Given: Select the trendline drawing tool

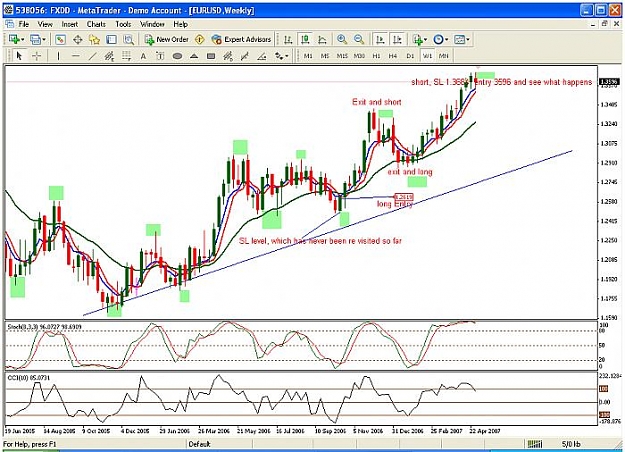Looking at the screenshot, I should (92, 56).
